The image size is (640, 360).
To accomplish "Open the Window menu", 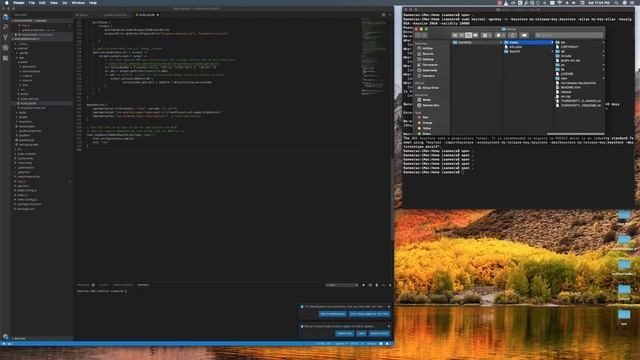I will (x=78, y=3).
